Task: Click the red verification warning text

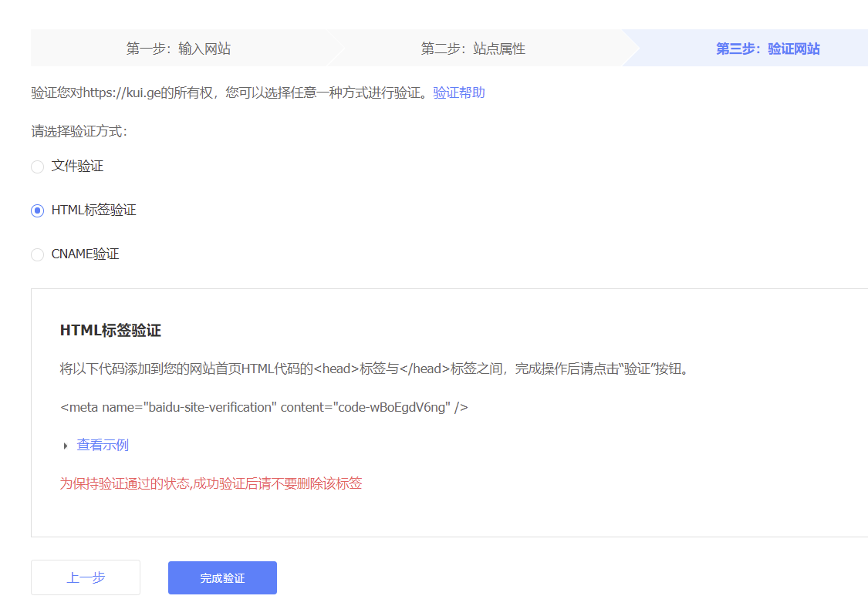Action: click(211, 483)
